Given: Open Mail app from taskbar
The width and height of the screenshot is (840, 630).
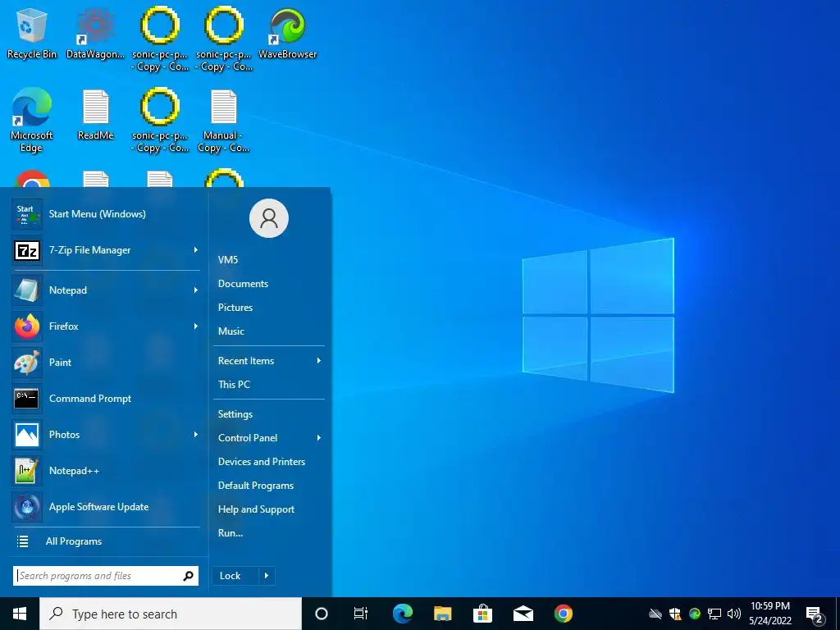Looking at the screenshot, I should coord(523,614).
